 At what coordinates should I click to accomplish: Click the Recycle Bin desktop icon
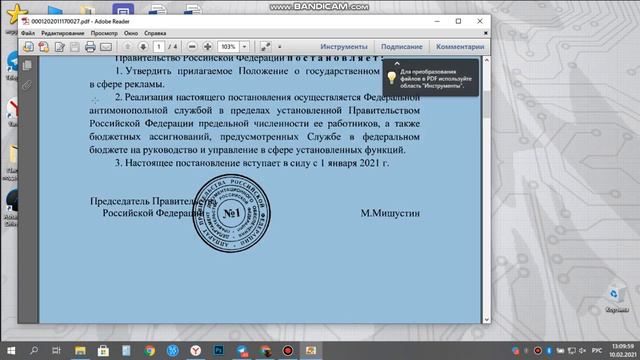coord(616,299)
